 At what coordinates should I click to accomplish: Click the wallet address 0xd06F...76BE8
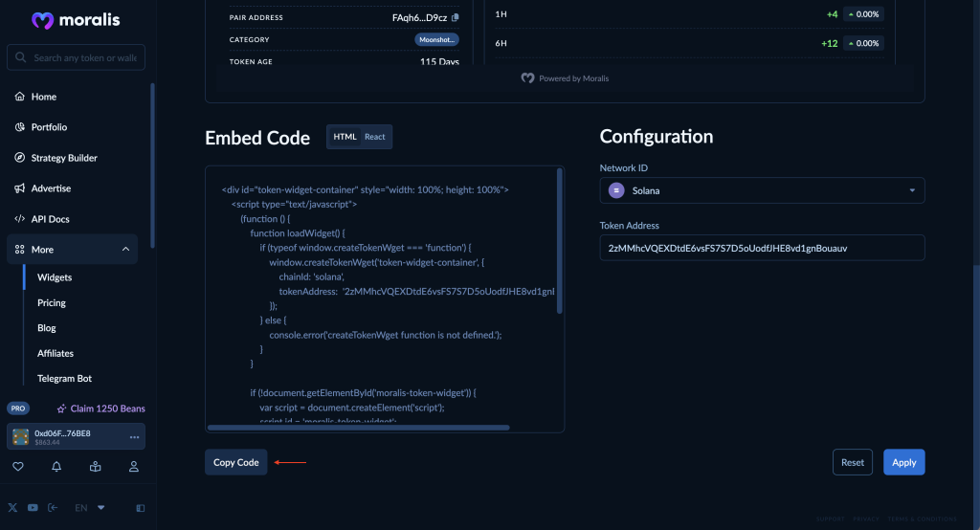[62, 433]
